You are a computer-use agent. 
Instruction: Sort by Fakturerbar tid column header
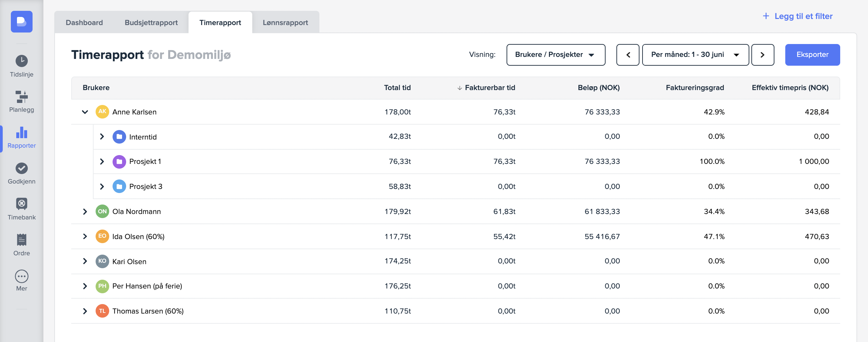489,88
